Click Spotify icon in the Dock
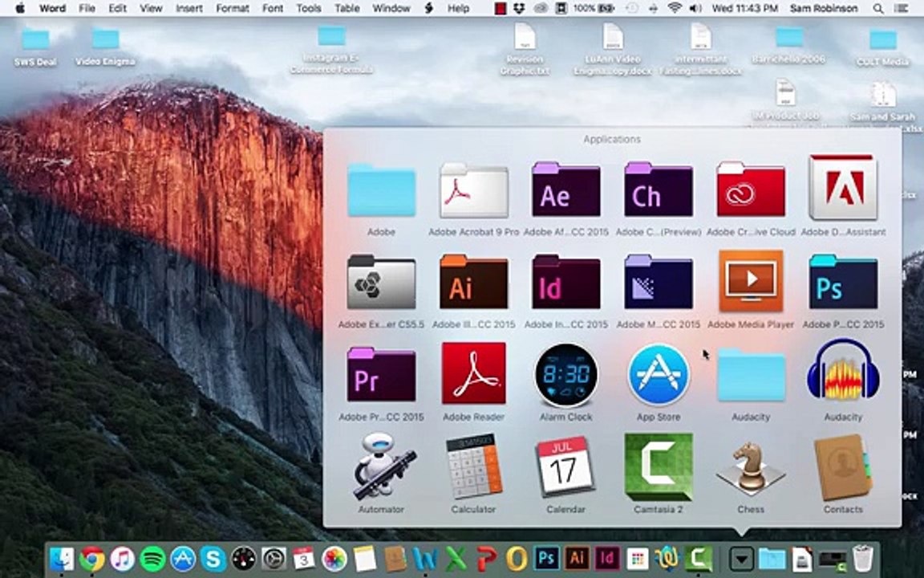This screenshot has height=578, width=924. pos(152,558)
